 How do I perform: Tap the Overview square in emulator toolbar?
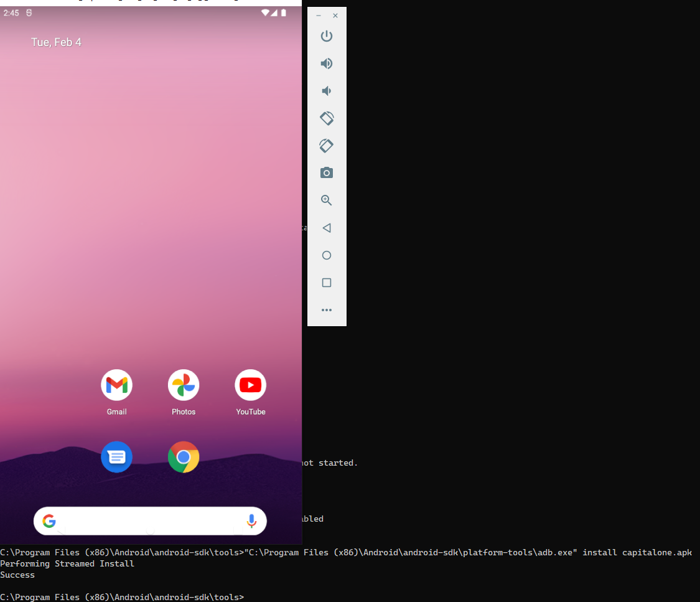click(326, 283)
